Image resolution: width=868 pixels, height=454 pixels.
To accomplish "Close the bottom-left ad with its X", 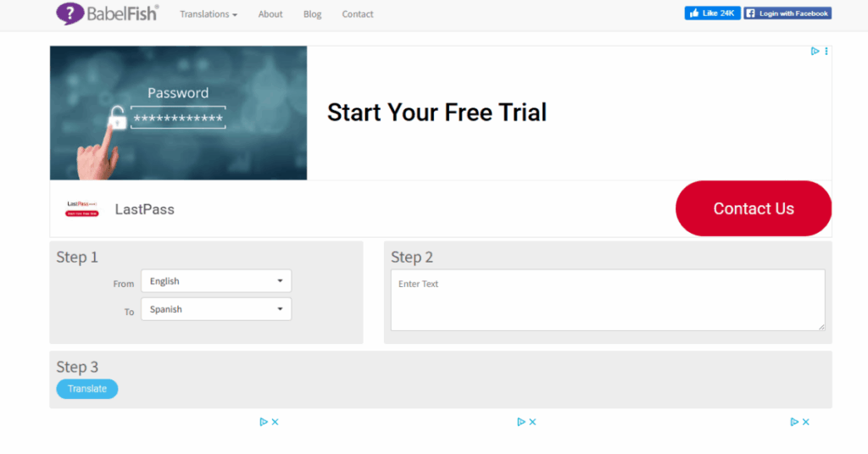I will [x=275, y=422].
